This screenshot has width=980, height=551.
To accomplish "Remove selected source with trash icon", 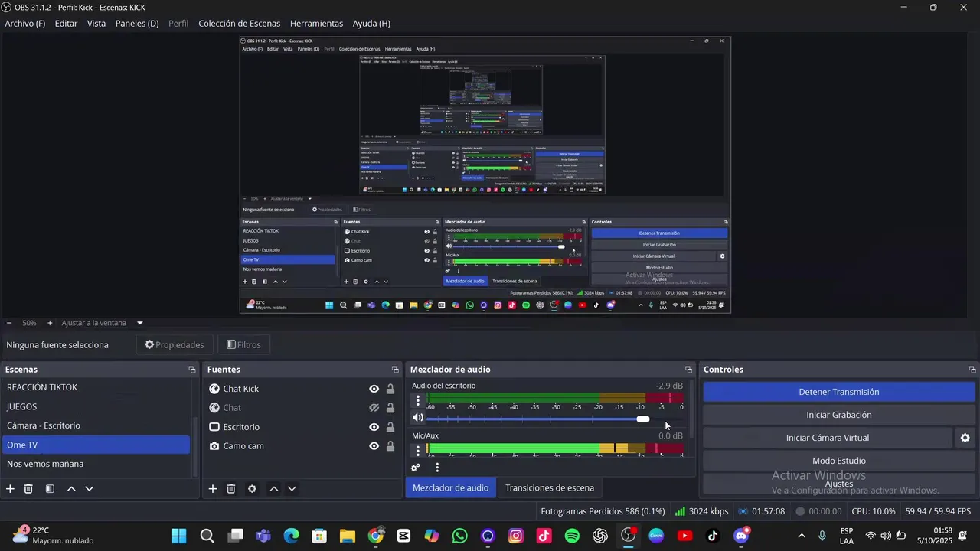I will [230, 488].
